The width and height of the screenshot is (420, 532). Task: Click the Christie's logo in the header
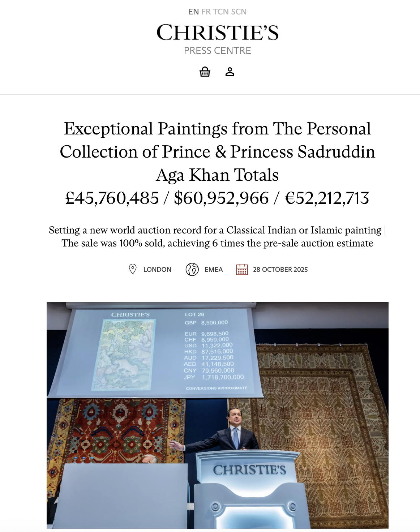[217, 33]
